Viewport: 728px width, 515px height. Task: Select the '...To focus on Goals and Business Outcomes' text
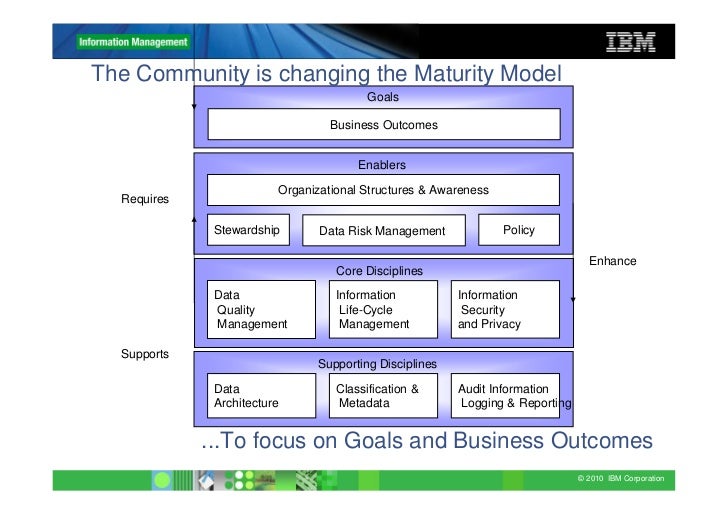tap(427, 440)
